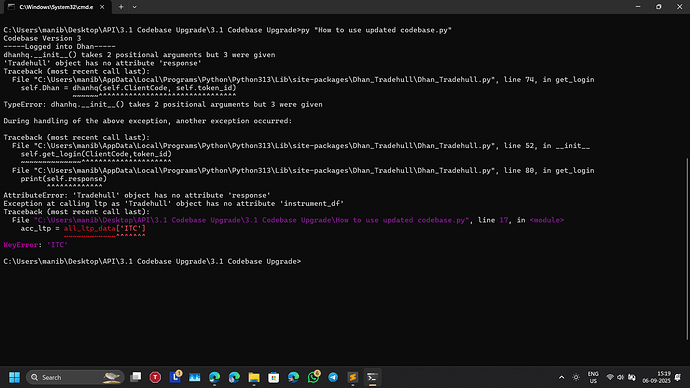Open the second Edge browser icon
690x388 pixels.
click(x=234, y=377)
